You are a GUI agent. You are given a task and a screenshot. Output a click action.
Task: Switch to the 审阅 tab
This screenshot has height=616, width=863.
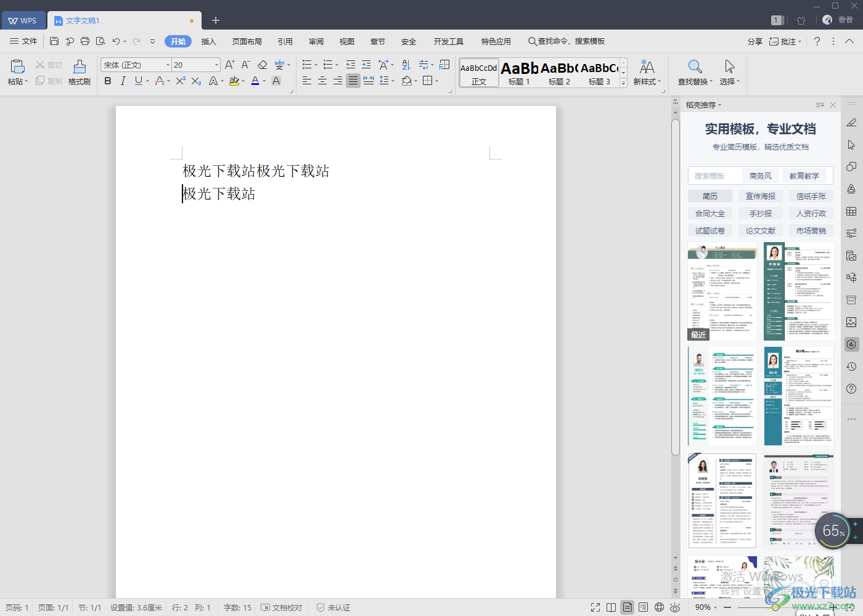coord(316,41)
